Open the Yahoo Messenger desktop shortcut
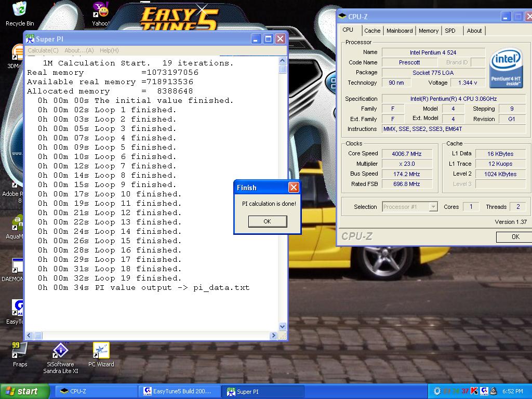 click(x=101, y=14)
